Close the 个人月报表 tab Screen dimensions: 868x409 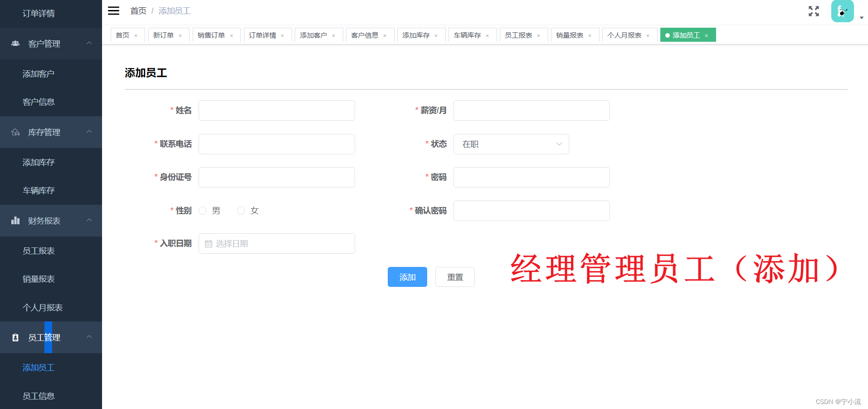(648, 35)
